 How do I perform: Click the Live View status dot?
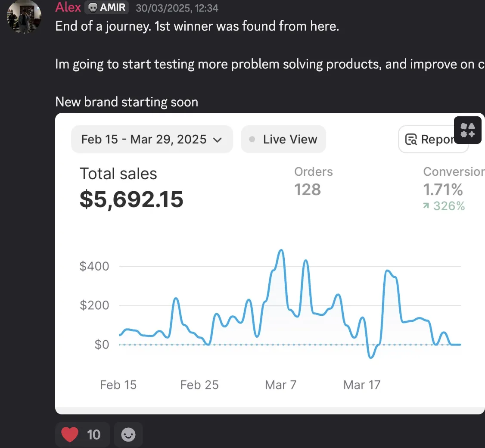pyautogui.click(x=252, y=139)
